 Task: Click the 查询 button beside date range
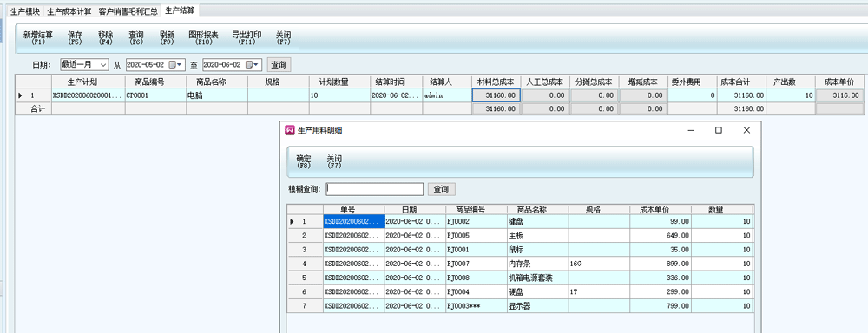tap(279, 65)
